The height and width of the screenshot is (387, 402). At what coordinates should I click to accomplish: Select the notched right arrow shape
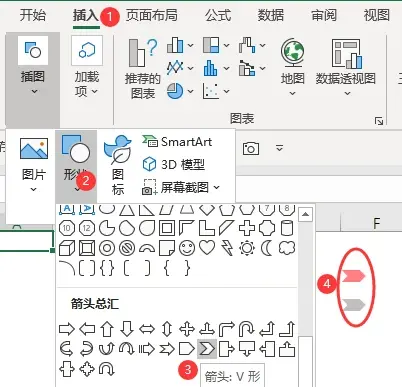[x=167, y=349]
